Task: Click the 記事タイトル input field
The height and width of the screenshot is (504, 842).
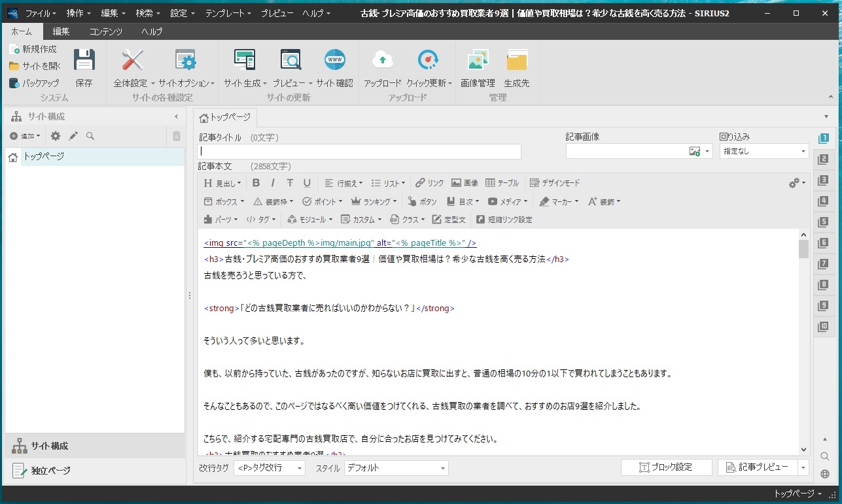Action: 360,151
